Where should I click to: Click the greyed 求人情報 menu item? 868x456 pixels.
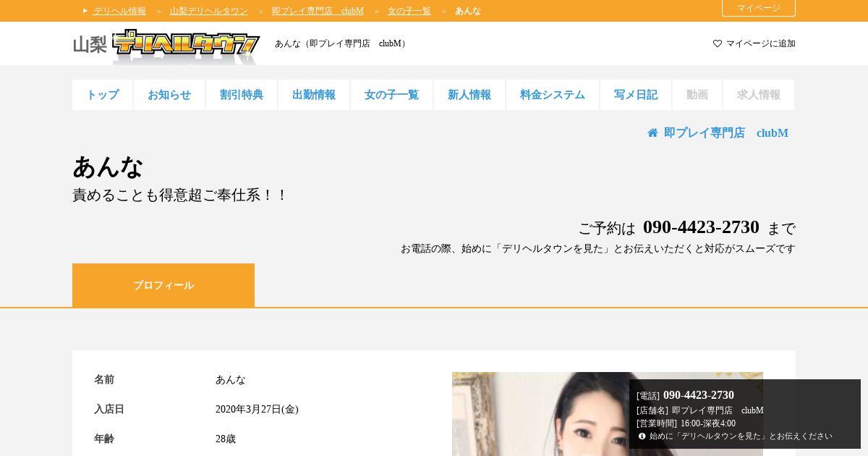[759, 95]
